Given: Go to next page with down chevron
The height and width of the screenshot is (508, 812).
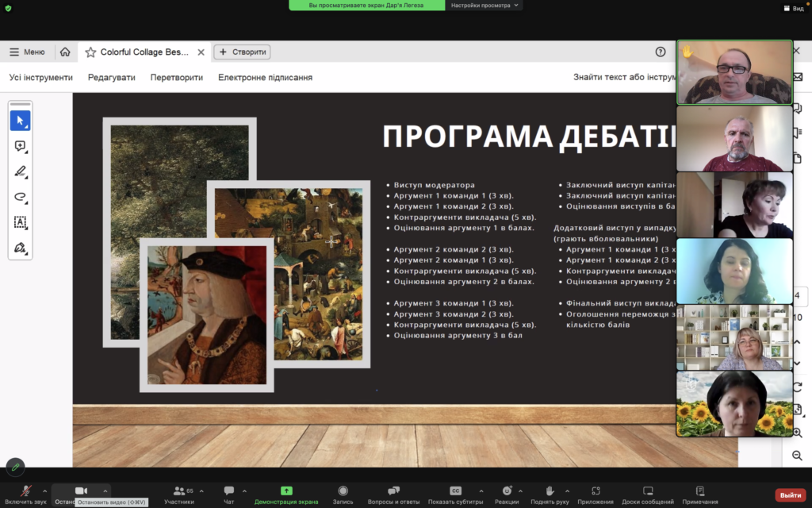Looking at the screenshot, I should tap(798, 364).
